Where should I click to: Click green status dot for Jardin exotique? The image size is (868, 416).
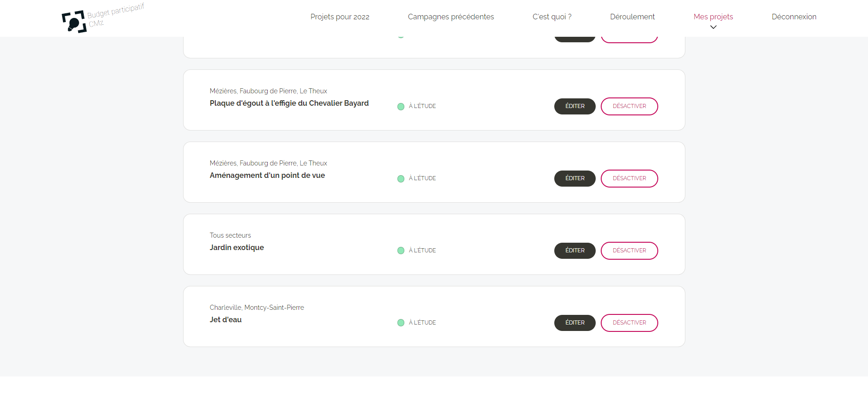point(401,251)
